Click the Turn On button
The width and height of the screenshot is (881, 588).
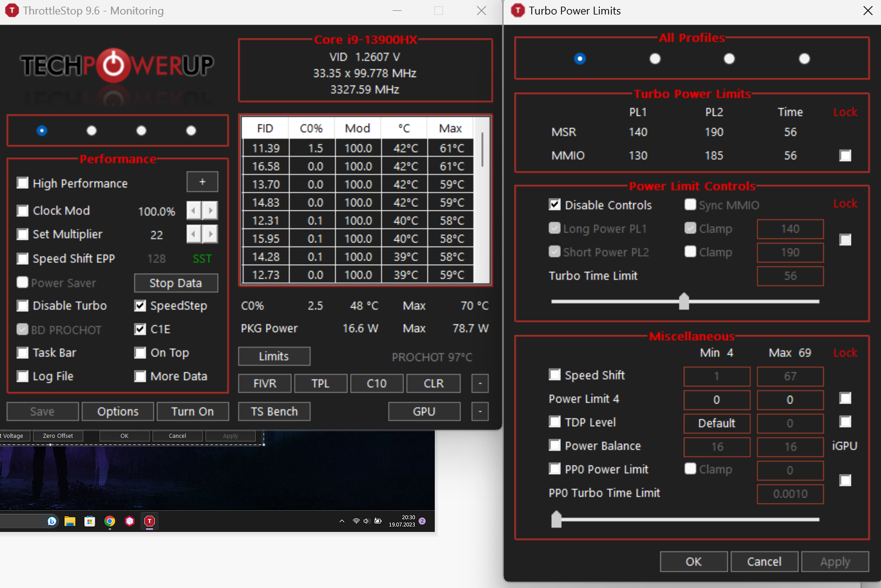pos(192,411)
